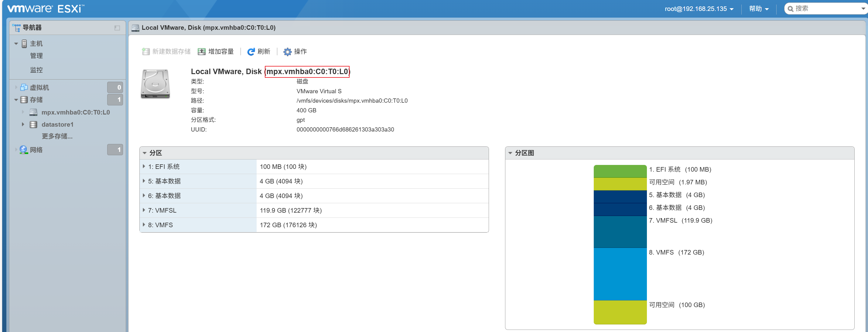
Task: Minimize the navigator panel with corner icon
Action: [x=117, y=28]
